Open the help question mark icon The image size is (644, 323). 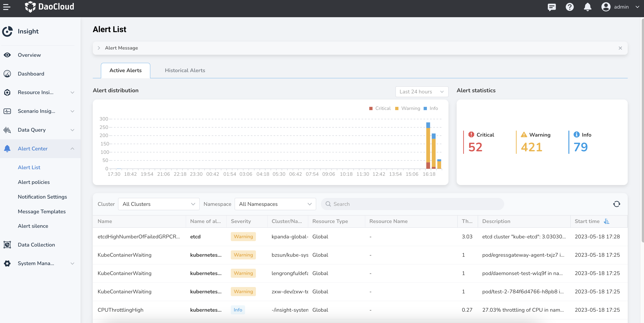coord(570,7)
